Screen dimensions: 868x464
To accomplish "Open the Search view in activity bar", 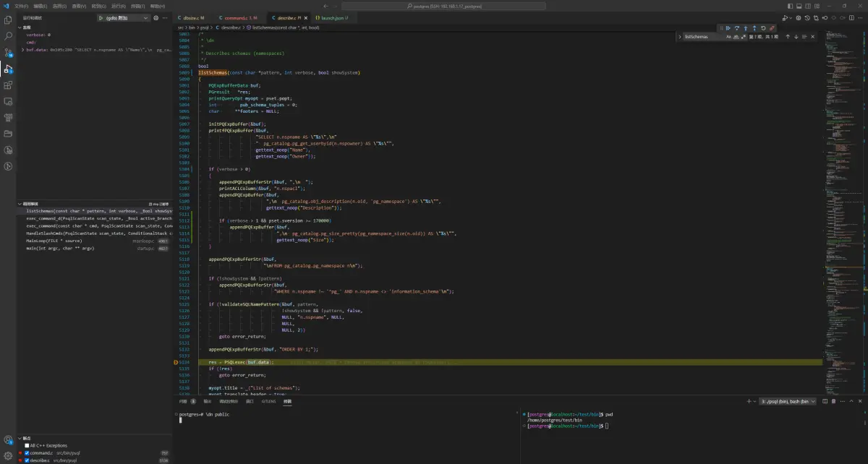I will [8, 35].
